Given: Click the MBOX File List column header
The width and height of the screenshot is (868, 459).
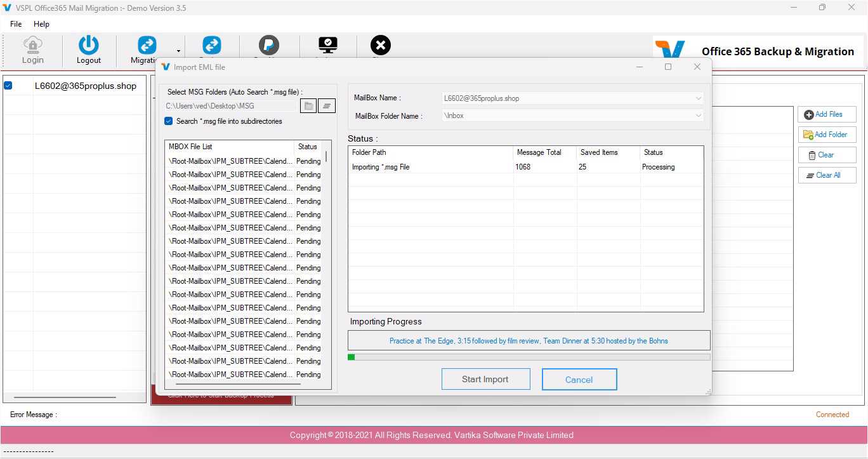Looking at the screenshot, I should (229, 147).
